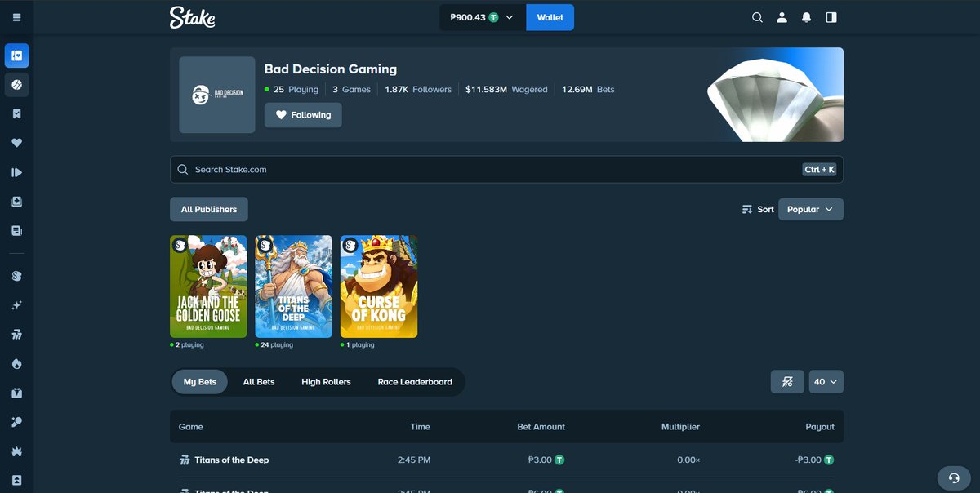
Task: Click the Payout column header
Action: (820, 427)
